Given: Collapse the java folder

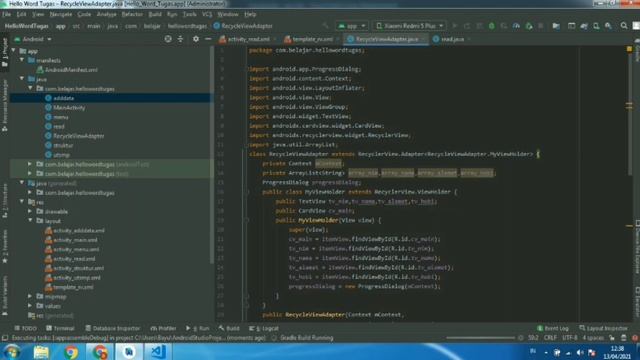Looking at the screenshot, I should pos(22,79).
